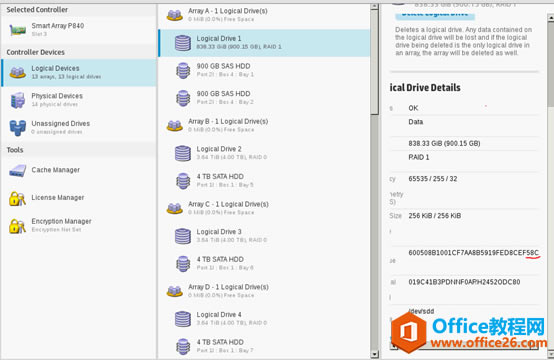554x360 pixels.
Task: Click the Array B icon
Action: tap(175, 125)
